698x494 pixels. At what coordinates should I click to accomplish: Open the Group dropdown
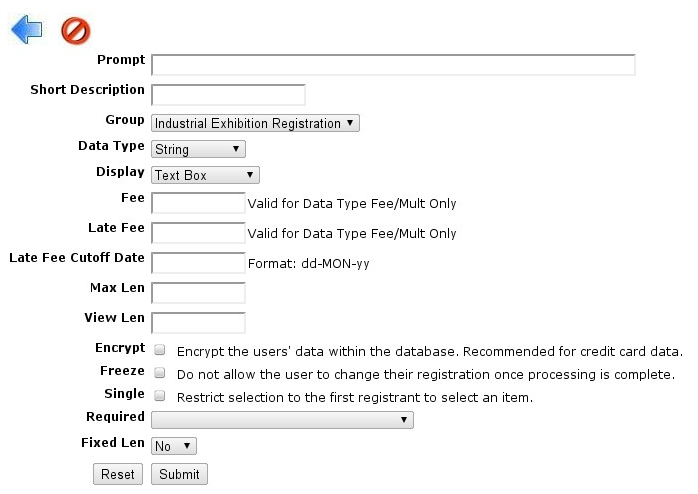(255, 123)
